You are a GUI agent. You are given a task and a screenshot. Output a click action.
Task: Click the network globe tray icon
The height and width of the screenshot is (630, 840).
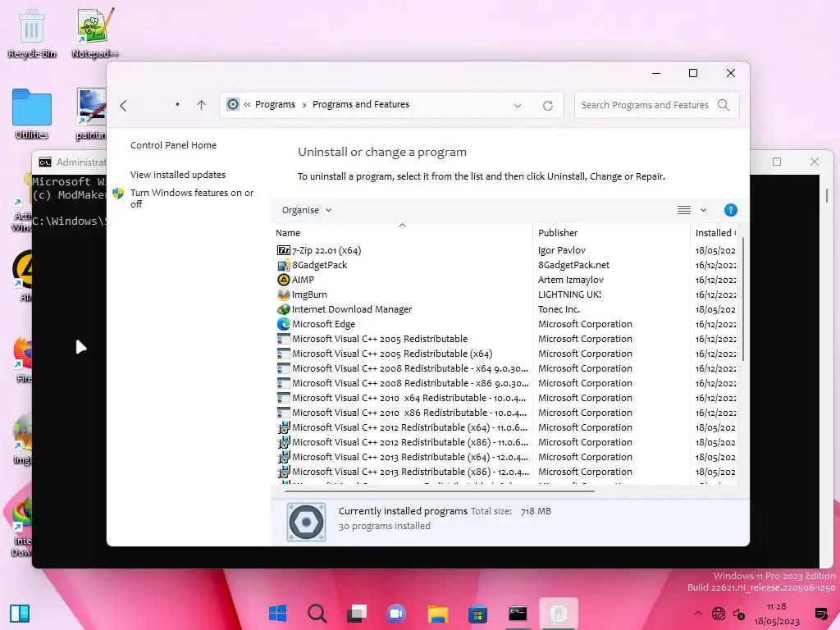coord(719,614)
